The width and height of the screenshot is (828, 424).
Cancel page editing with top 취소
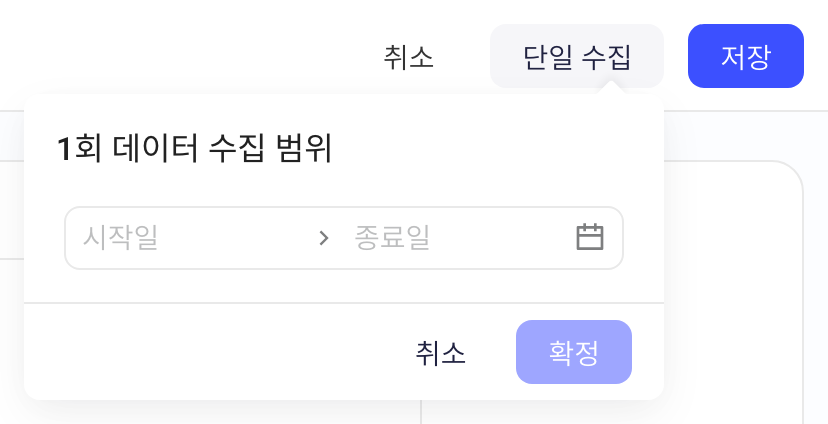[409, 56]
